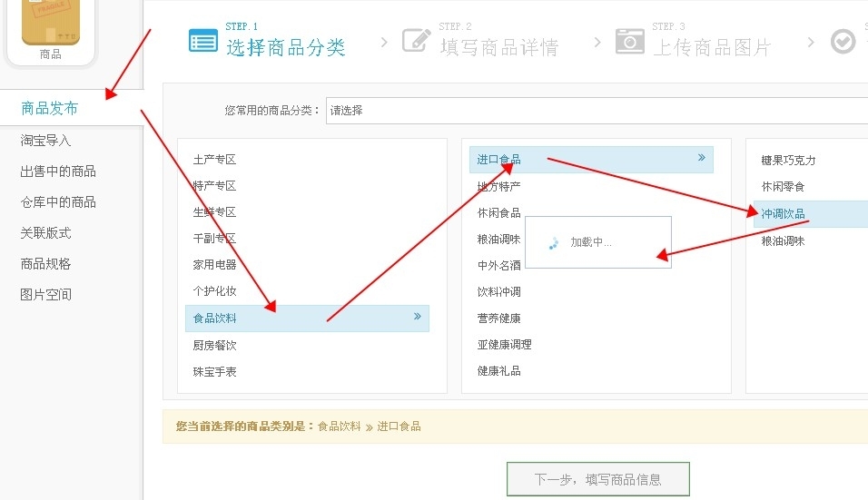
Task: Click the Step 1 category list icon
Action: coord(203,40)
